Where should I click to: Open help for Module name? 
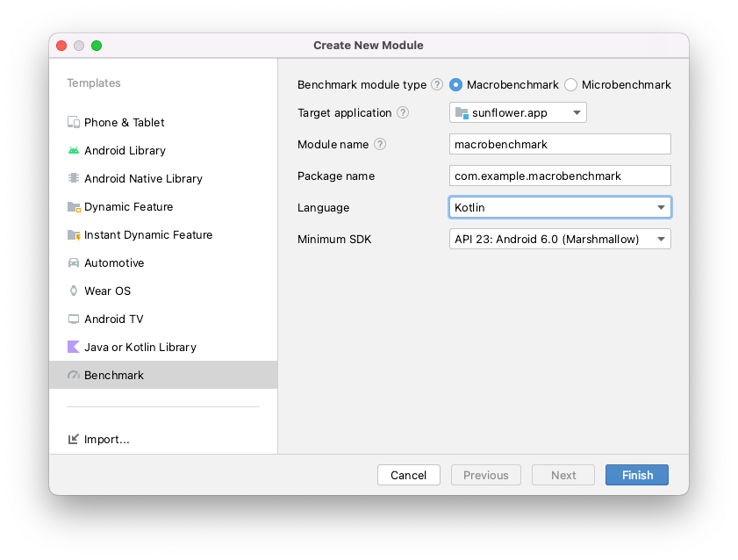[380, 144]
